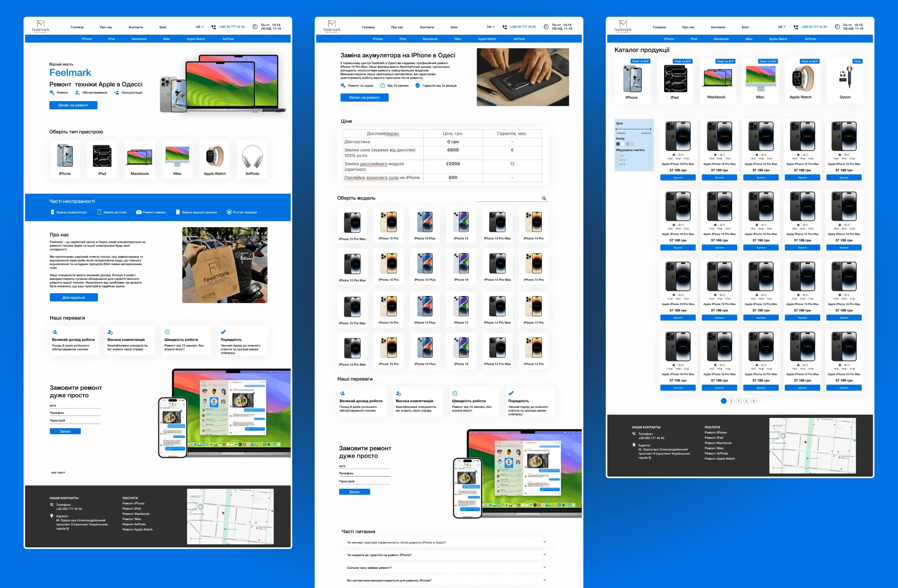This screenshot has height=588, width=898.
Task: Open the UA language dropdown on left page
Action: (199, 27)
